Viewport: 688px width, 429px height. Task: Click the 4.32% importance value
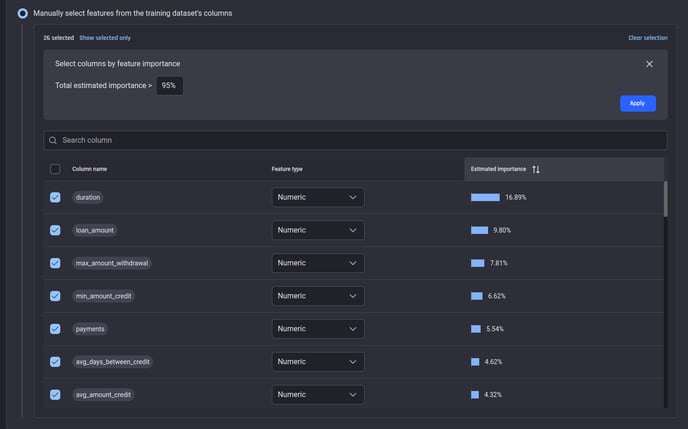coord(493,395)
